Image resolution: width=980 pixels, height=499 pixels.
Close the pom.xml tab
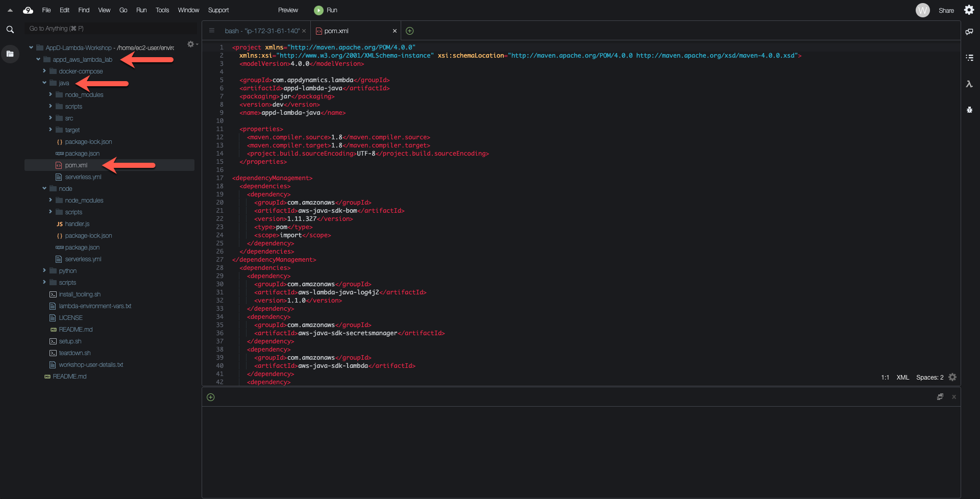[395, 31]
